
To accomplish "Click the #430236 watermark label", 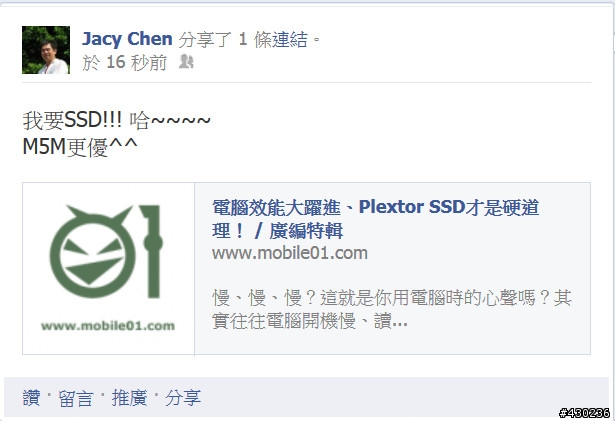I will (584, 413).
